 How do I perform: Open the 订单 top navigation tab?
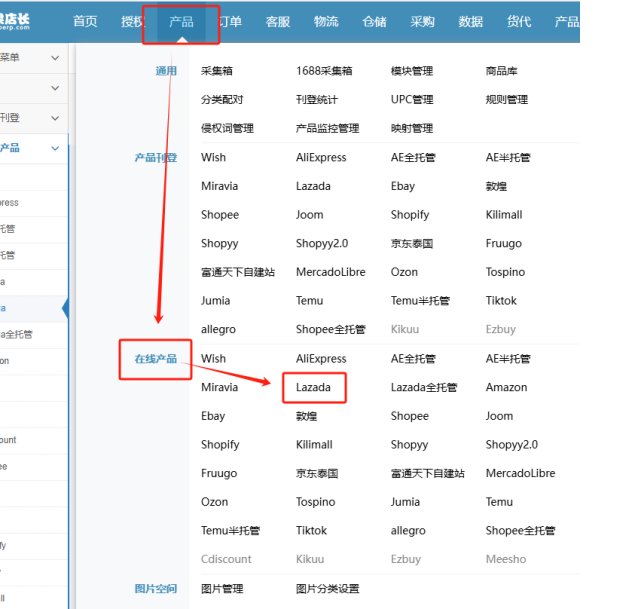[x=230, y=21]
